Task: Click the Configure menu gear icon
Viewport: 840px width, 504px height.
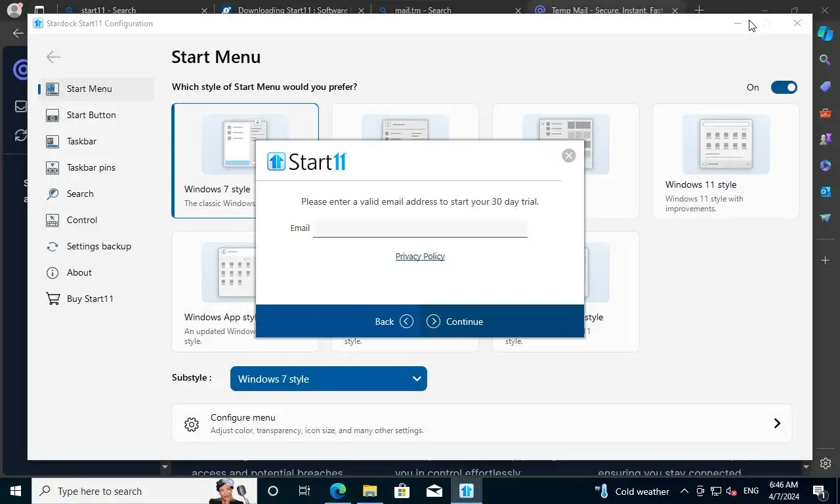Action: pos(192,424)
